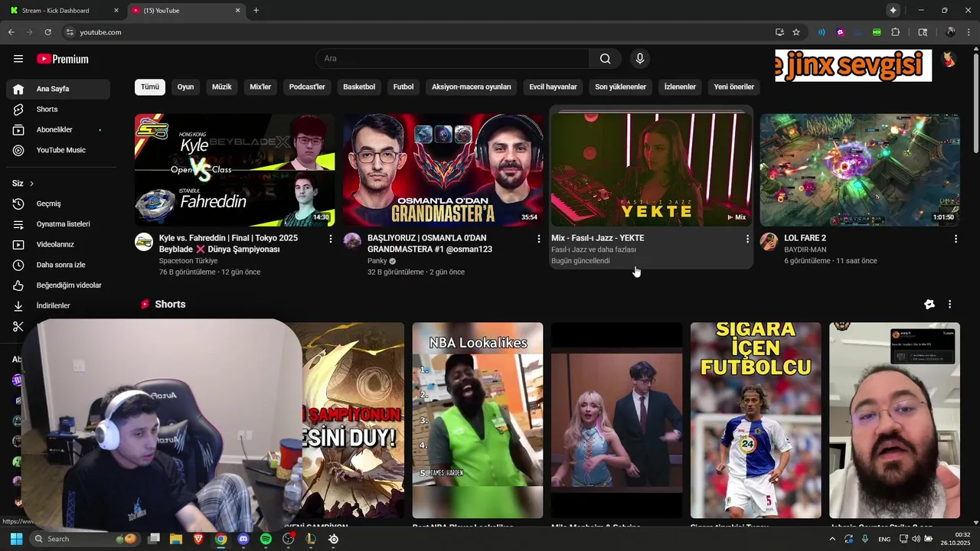Open YouTube Music from sidebar
980x551 pixels.
pos(58,150)
